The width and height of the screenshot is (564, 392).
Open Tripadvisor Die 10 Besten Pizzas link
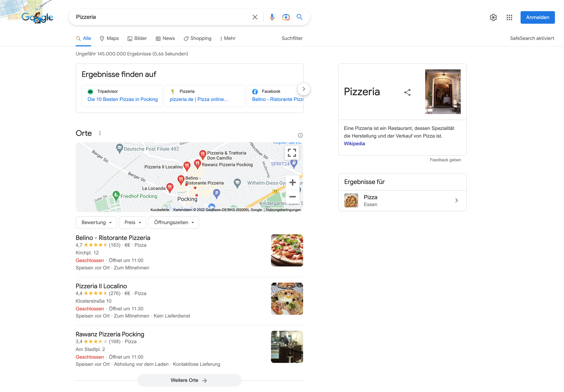(123, 99)
